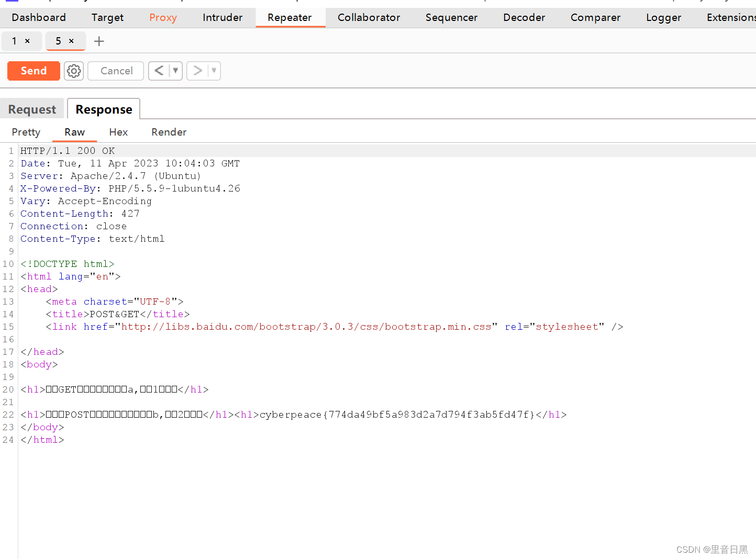The image size is (756, 559).
Task: Click the closing </html> tag line
Action: 42,440
